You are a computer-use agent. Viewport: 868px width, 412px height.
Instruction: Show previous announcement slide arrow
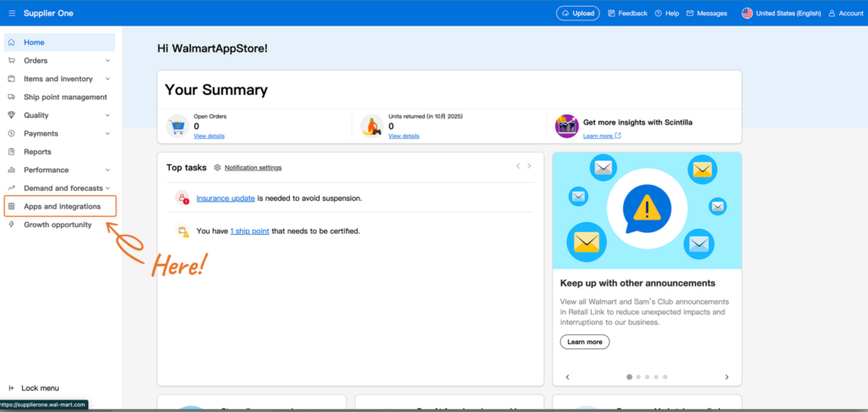tap(567, 377)
